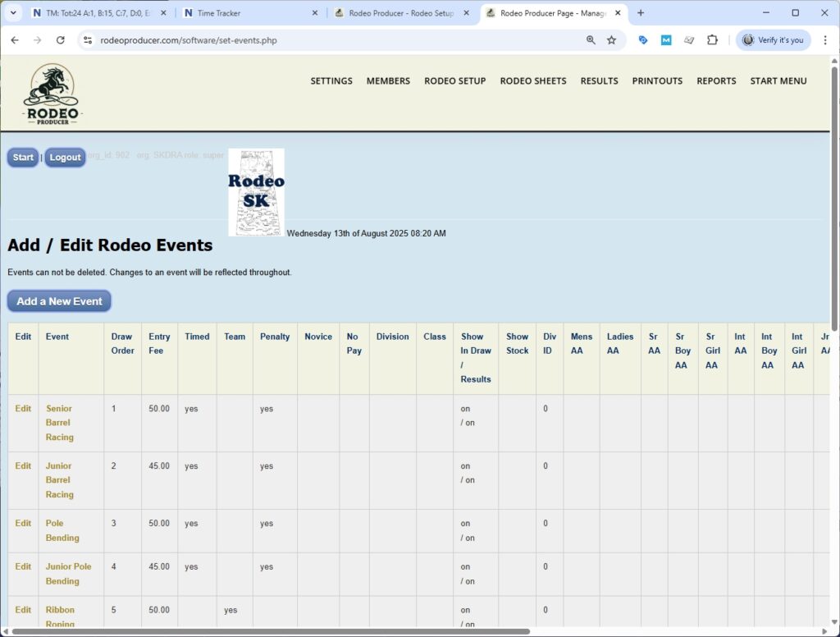Open the RODEO SETUP menu
Screen dimensions: 840x637
454,81
